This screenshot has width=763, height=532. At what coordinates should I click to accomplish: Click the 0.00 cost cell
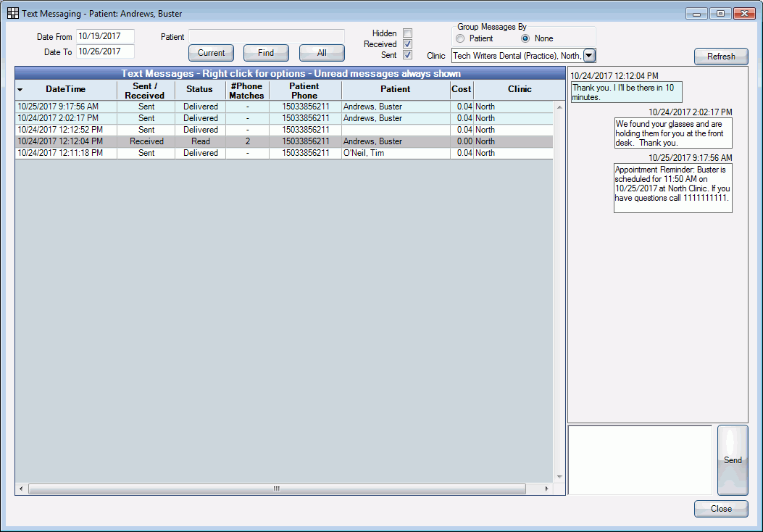point(462,141)
